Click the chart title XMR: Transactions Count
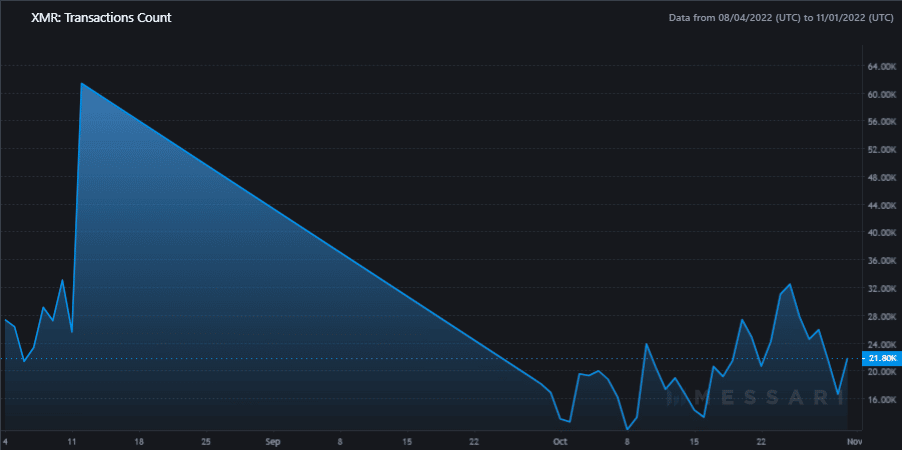Screen dimensions: 902x450 click(101, 18)
